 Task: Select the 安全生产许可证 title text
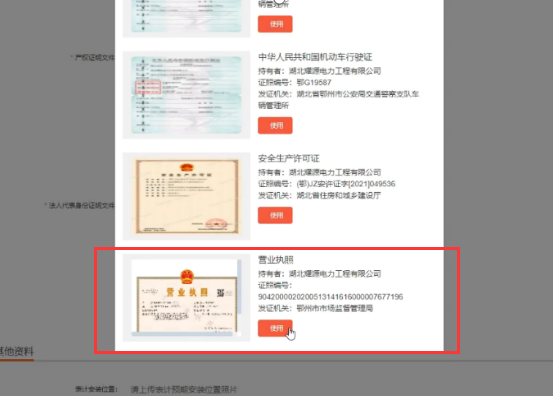click(288, 158)
